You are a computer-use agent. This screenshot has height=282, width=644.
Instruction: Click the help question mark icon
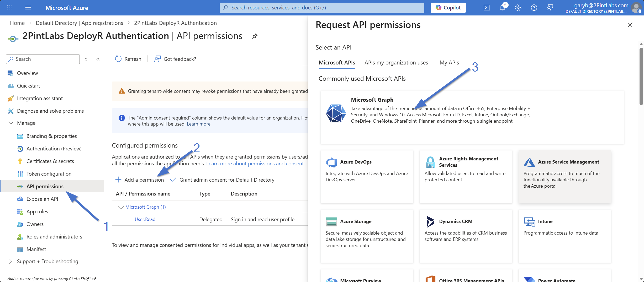tap(534, 8)
